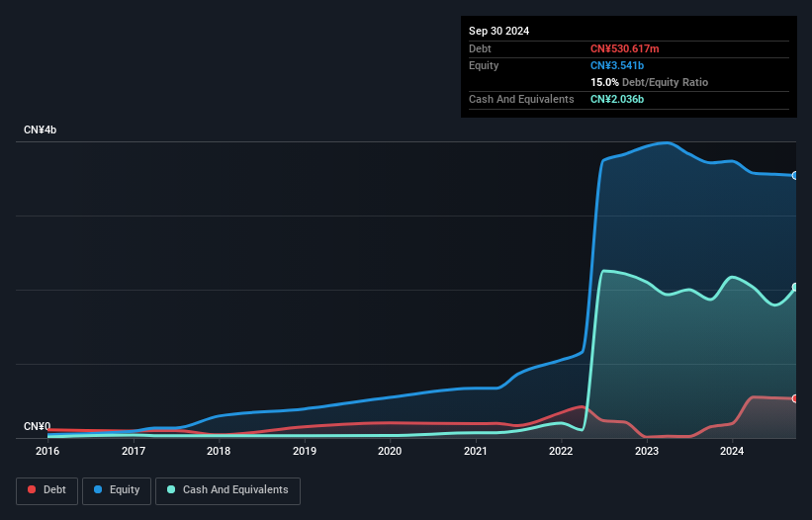The width and height of the screenshot is (812, 520).
Task: Click the Cash And Equivalents endpoint marker
Action: (795, 287)
